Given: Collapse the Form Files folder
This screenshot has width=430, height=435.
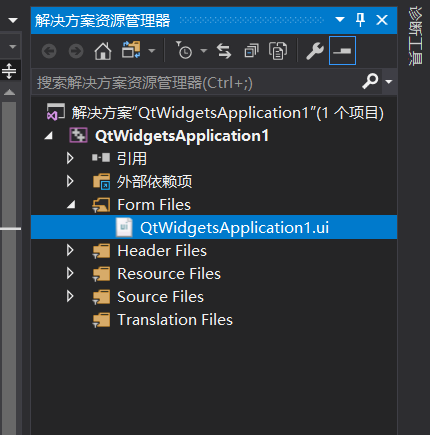Looking at the screenshot, I should click(71, 205).
